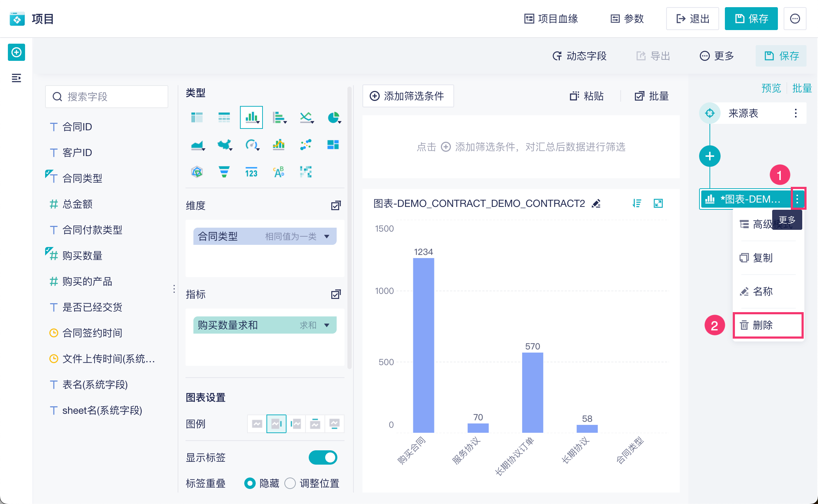This screenshot has height=504, width=818.
Task: Expand the chart to fullscreen
Action: (x=658, y=204)
